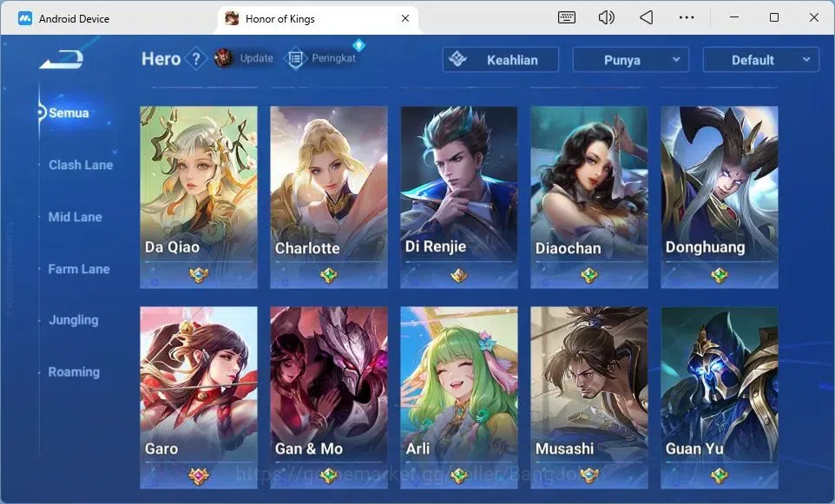Open the Gan & Mo hero card
Image resolution: width=835 pixels, height=504 pixels.
pos(329,397)
